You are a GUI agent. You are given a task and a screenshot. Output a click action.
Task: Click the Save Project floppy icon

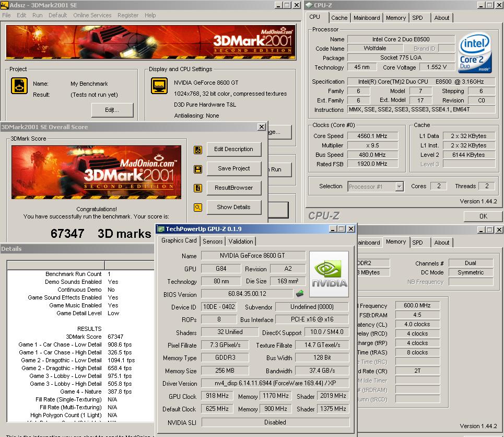pos(198,169)
